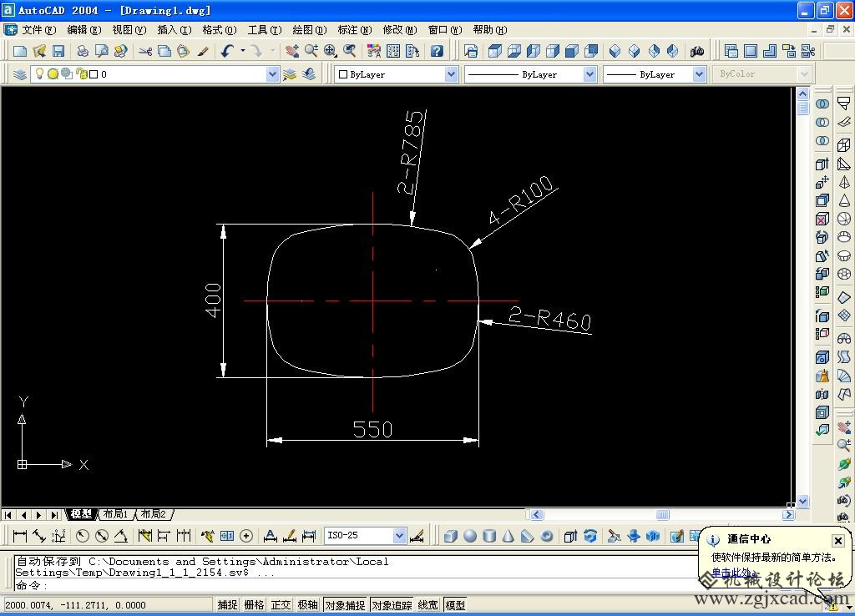Viewport: 855px width, 616px height.
Task: Create a new drawing with the New icon
Action: pyautogui.click(x=20, y=51)
